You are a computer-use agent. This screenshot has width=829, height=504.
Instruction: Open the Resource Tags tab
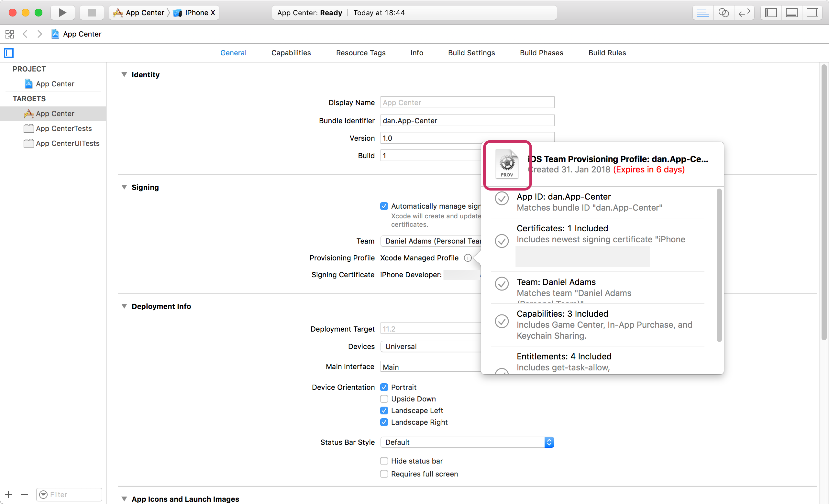tap(361, 53)
